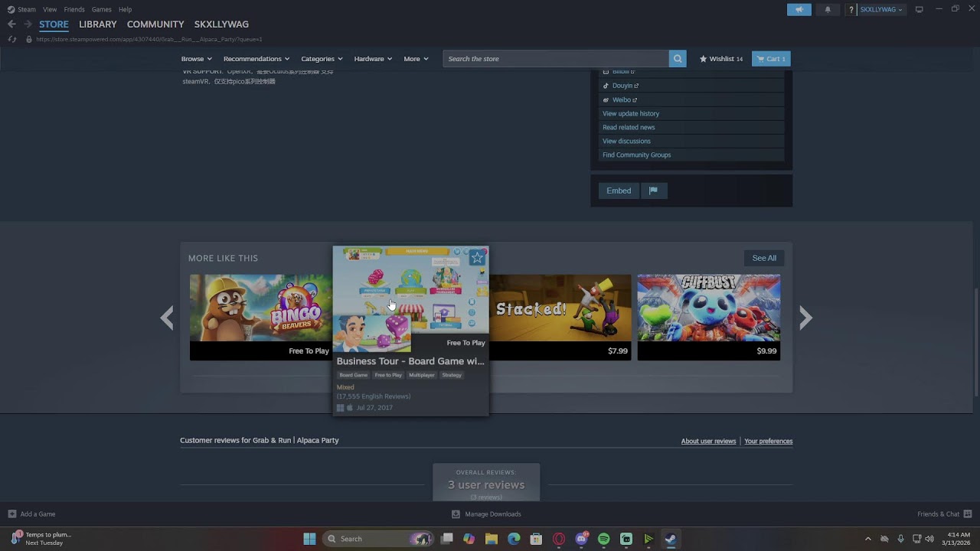Go forward with the browser forward arrow
The width and height of the screenshot is (980, 551).
[x=28, y=24]
